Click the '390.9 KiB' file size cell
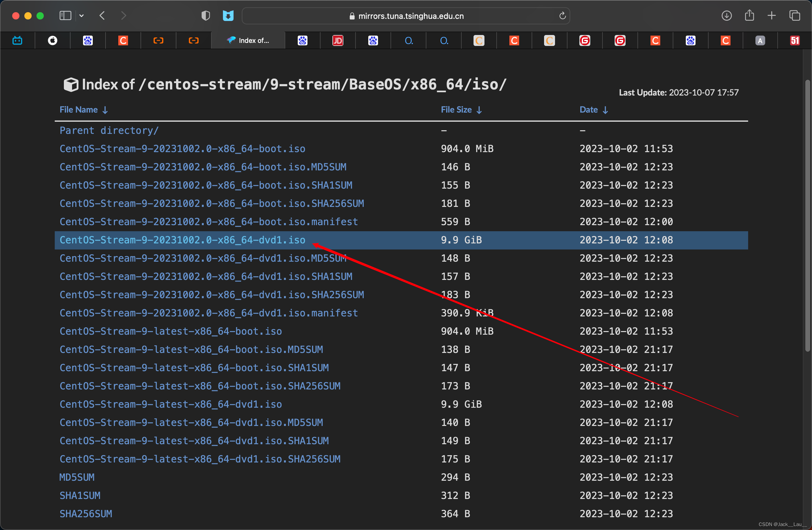This screenshot has width=812, height=530. point(467,313)
